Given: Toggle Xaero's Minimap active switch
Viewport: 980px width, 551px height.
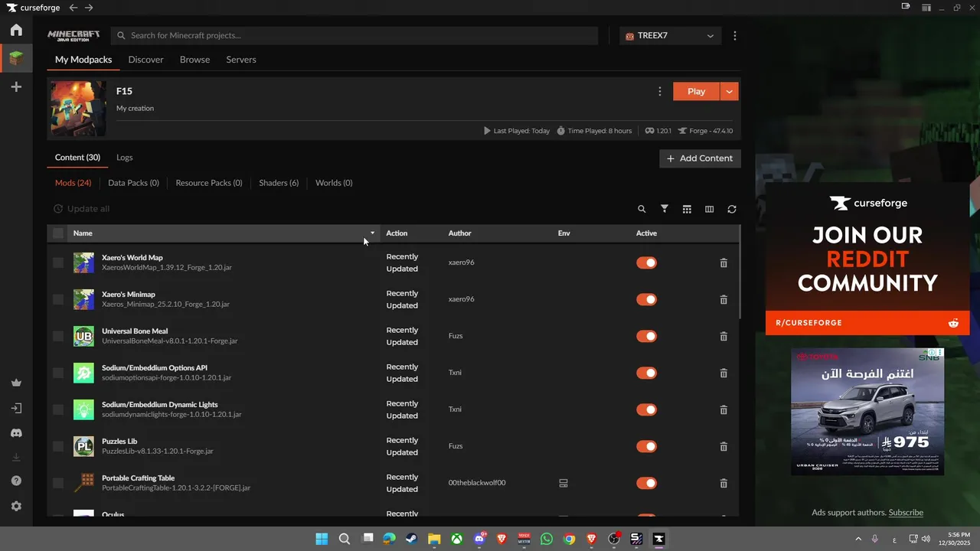Looking at the screenshot, I should tap(647, 299).
